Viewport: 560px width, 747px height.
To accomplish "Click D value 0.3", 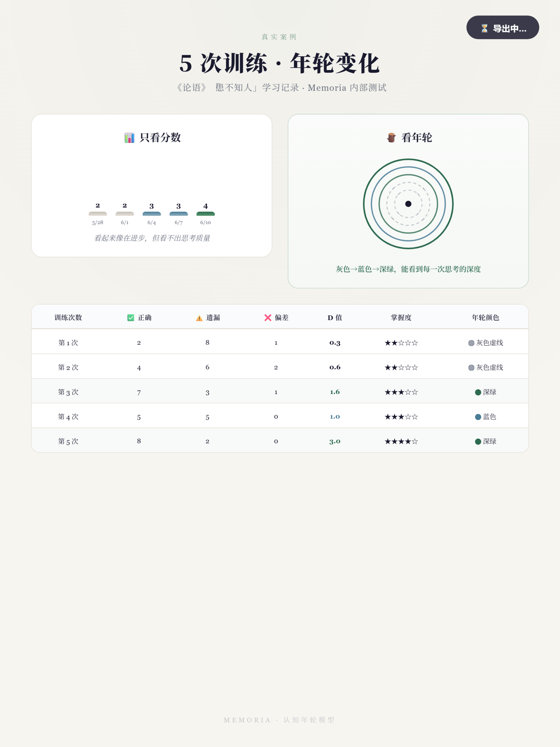I will (x=335, y=343).
